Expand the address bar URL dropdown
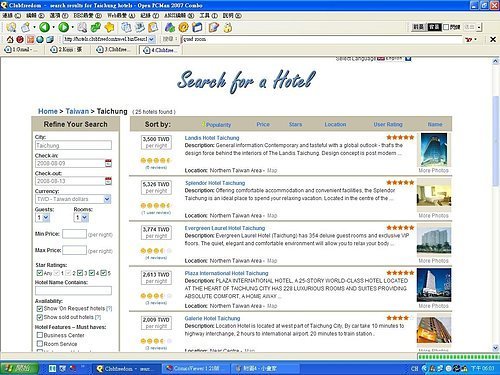Screen dimensions: 500x375 coord(152,39)
